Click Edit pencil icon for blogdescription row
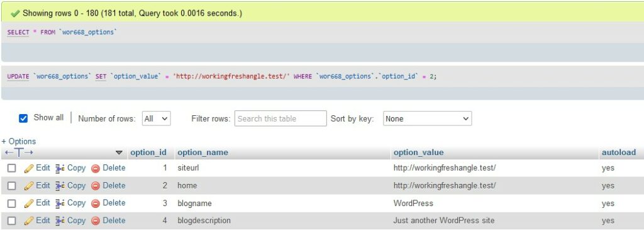 [29, 221]
